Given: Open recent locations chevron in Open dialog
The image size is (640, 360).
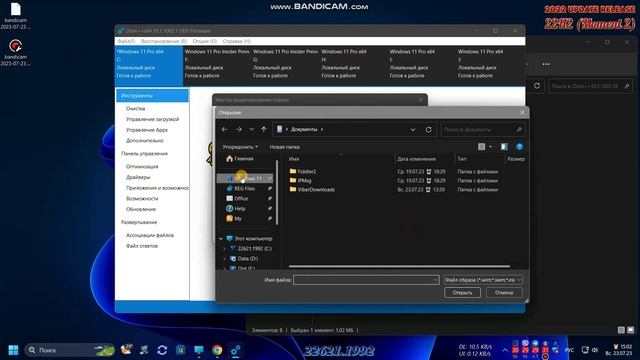Looking at the screenshot, I should (x=252, y=129).
